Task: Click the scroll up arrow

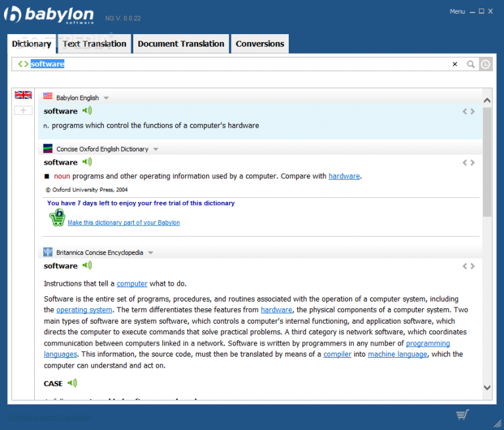Action: (x=487, y=100)
